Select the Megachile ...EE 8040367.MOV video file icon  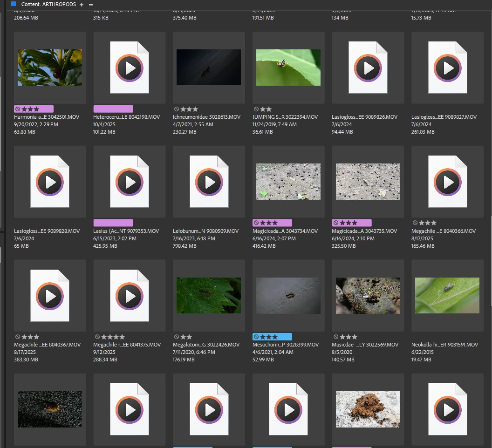(x=49, y=296)
